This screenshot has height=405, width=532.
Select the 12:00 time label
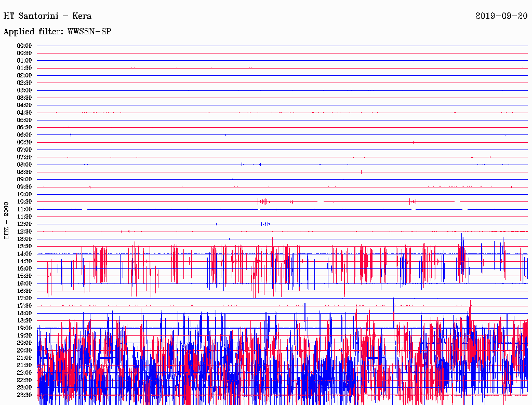[x=24, y=224]
